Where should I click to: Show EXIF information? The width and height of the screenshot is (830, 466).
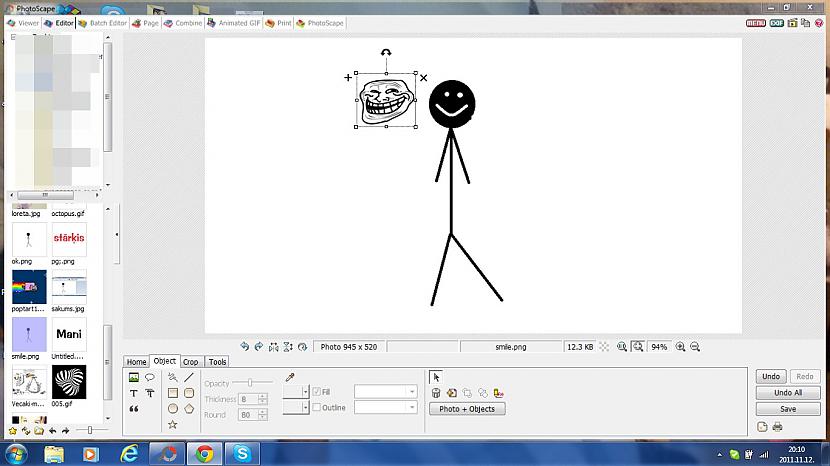[777, 23]
